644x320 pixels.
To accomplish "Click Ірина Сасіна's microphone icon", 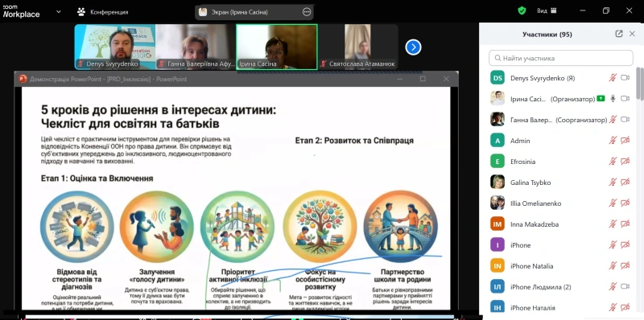I will tap(613, 98).
